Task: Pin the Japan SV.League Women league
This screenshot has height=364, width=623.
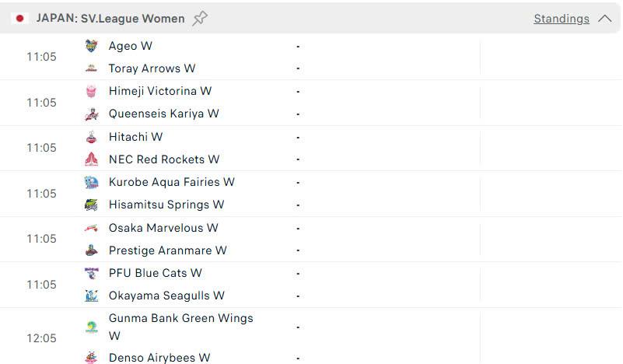Action: (x=200, y=19)
